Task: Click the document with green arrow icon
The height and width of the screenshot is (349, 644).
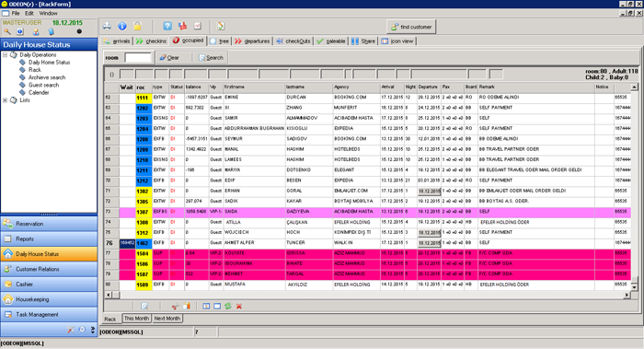Action: (x=221, y=27)
